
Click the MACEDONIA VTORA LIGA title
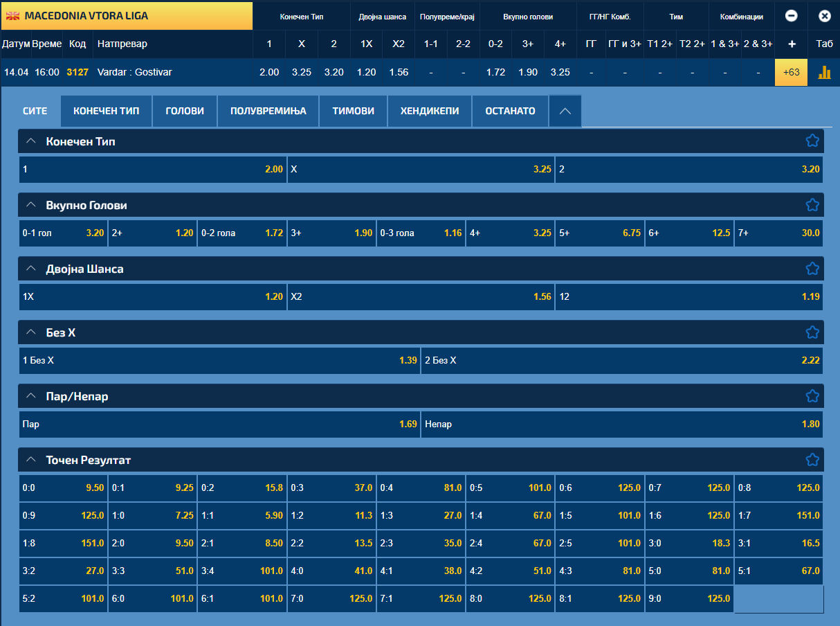(86, 15)
